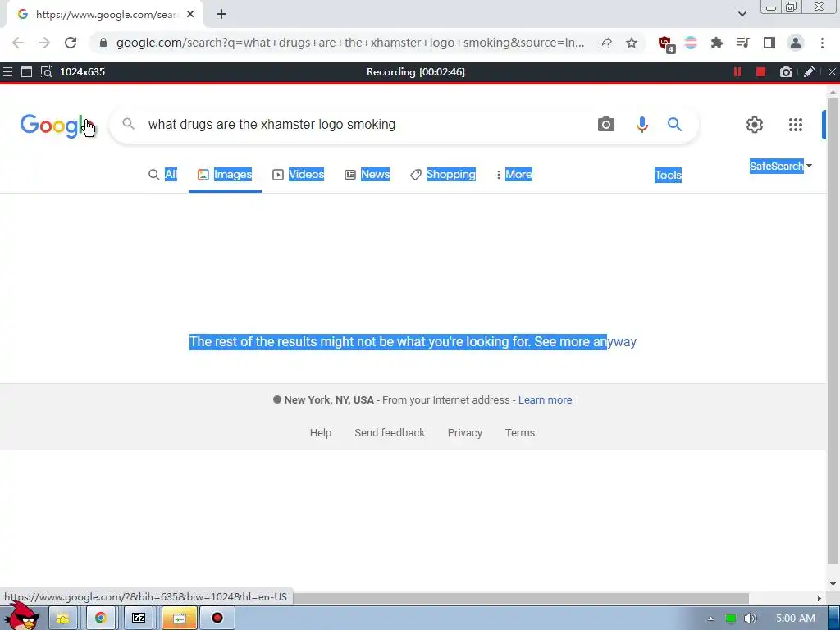Open the Privacy footer link
Viewport: 840px width, 630px height.
point(465,433)
